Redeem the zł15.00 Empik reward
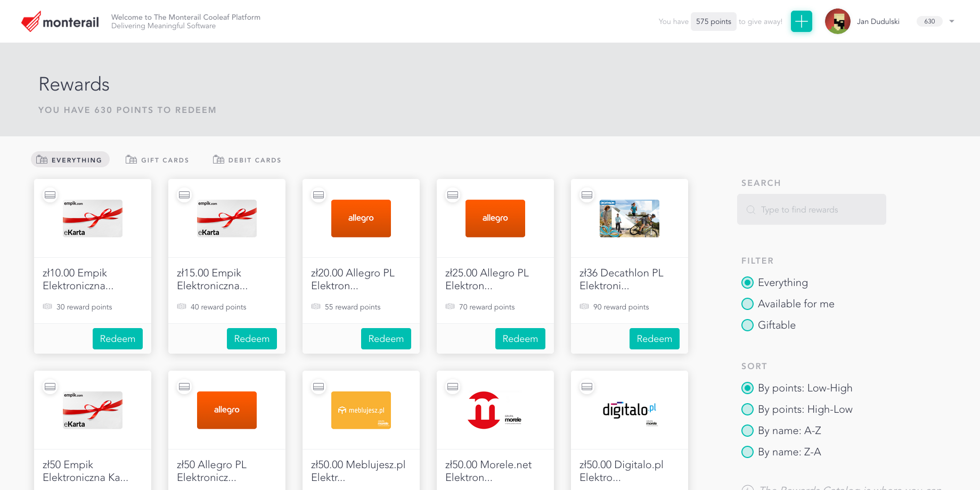Screen dimensions: 980x490 coord(252,339)
